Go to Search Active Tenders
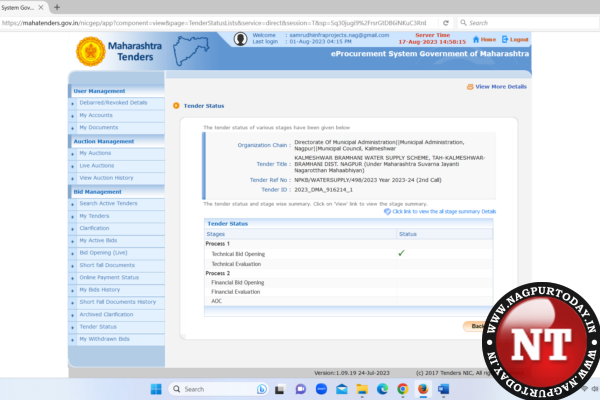This screenshot has width=600, height=400. tap(108, 203)
